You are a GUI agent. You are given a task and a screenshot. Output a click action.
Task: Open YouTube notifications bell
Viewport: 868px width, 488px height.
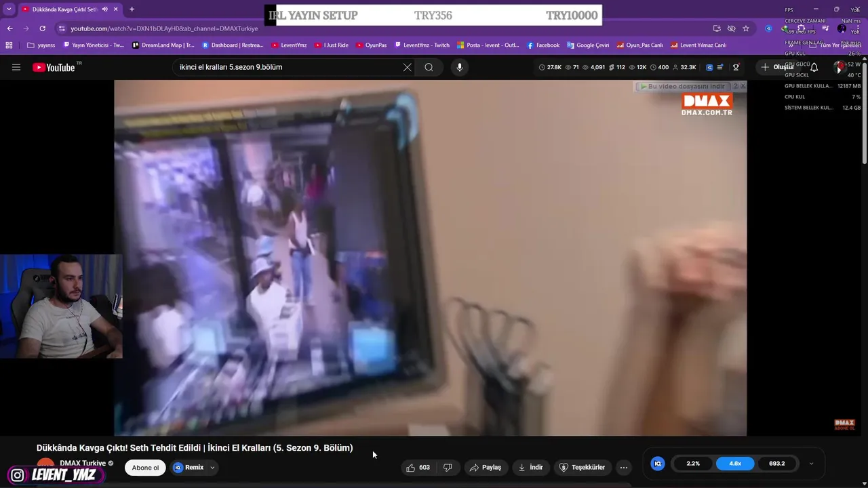(814, 67)
